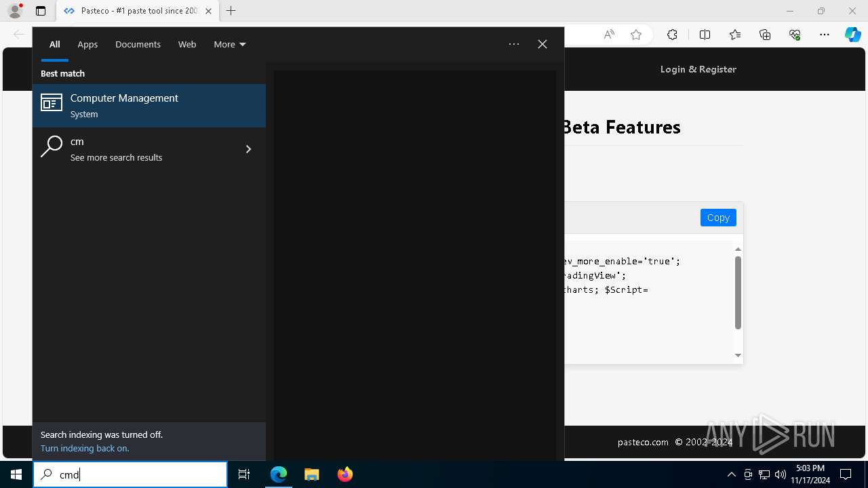Add page to favorites star icon
The width and height of the screenshot is (868, 488).
636,35
